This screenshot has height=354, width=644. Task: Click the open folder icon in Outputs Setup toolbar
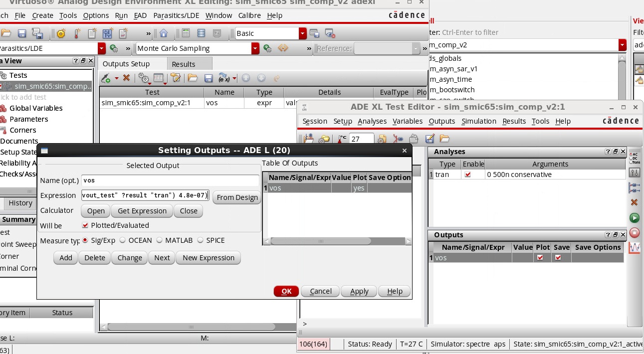(193, 78)
